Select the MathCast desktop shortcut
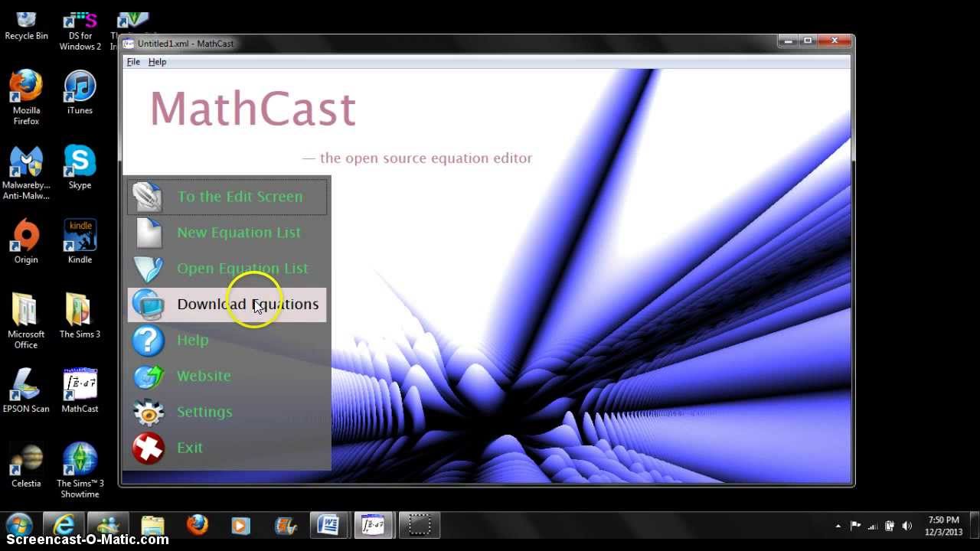Screen dimensions: 980x551 [x=80, y=391]
